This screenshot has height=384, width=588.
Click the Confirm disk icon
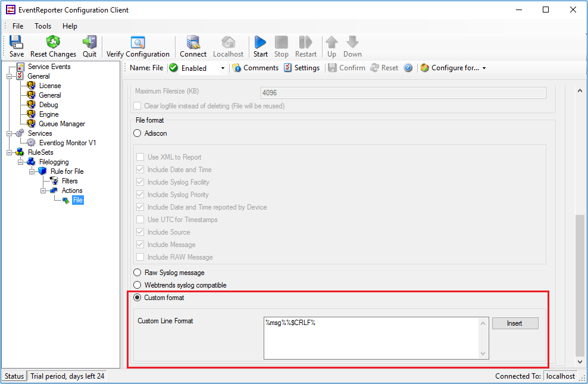332,68
